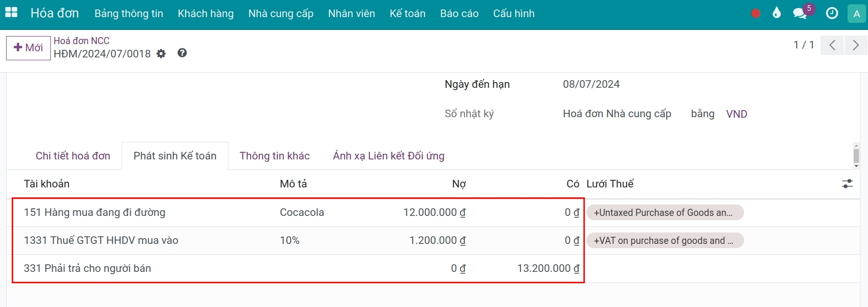Click the Hoá đơn Nhà cung cấp journal value
Viewport: 868px width, 307px height.
[x=617, y=114]
